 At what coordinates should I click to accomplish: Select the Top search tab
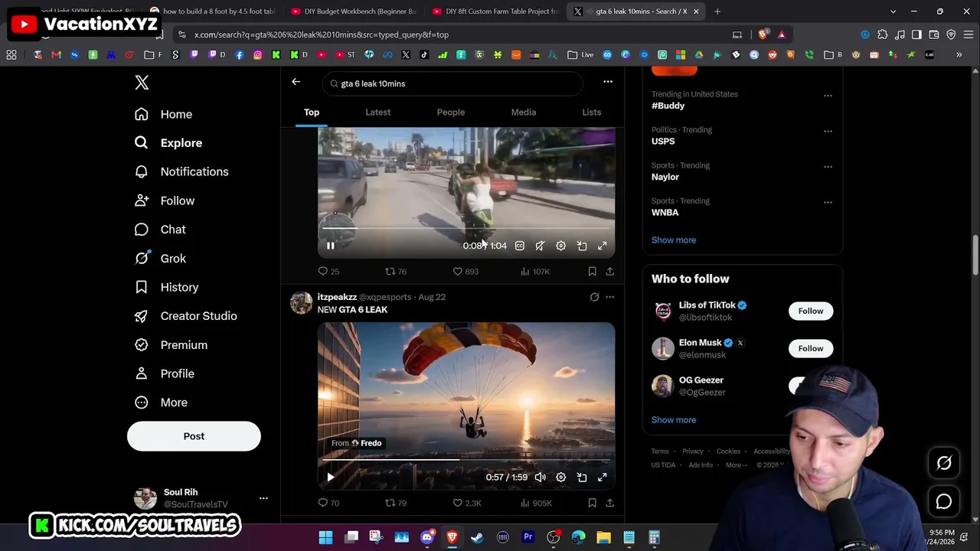click(312, 112)
